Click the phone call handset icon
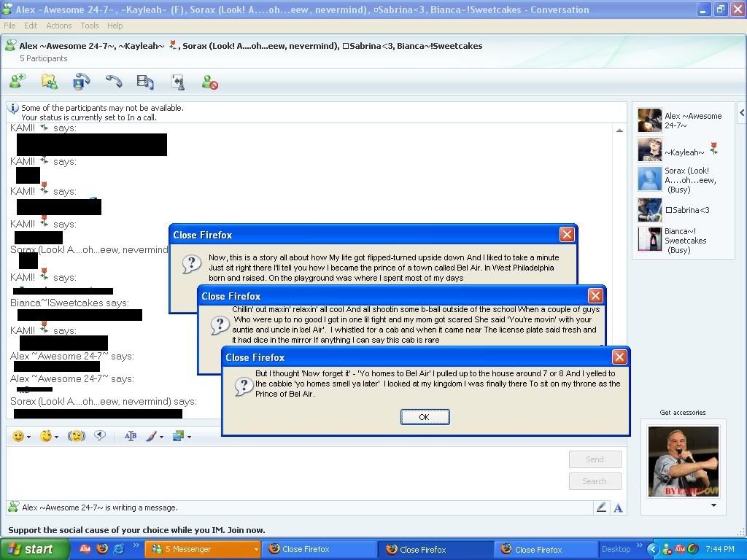The width and height of the screenshot is (747, 560). [x=113, y=82]
